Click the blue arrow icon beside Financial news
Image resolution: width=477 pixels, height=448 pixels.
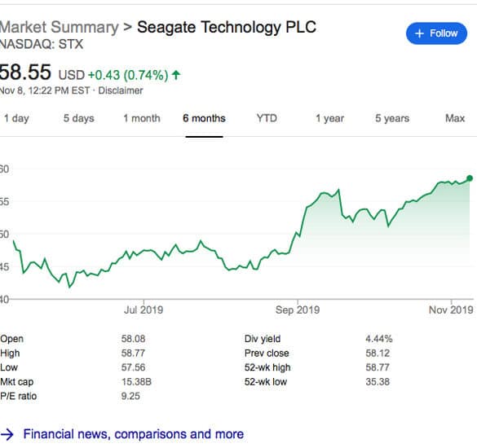point(7,435)
